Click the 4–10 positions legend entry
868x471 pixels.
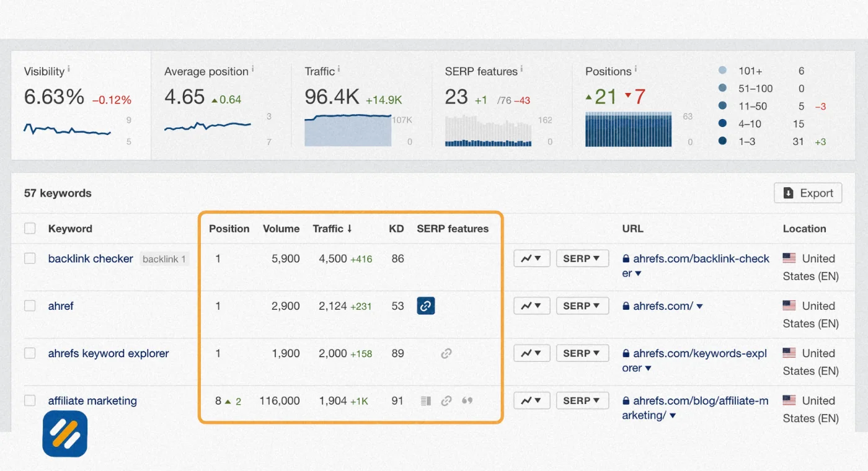click(750, 124)
